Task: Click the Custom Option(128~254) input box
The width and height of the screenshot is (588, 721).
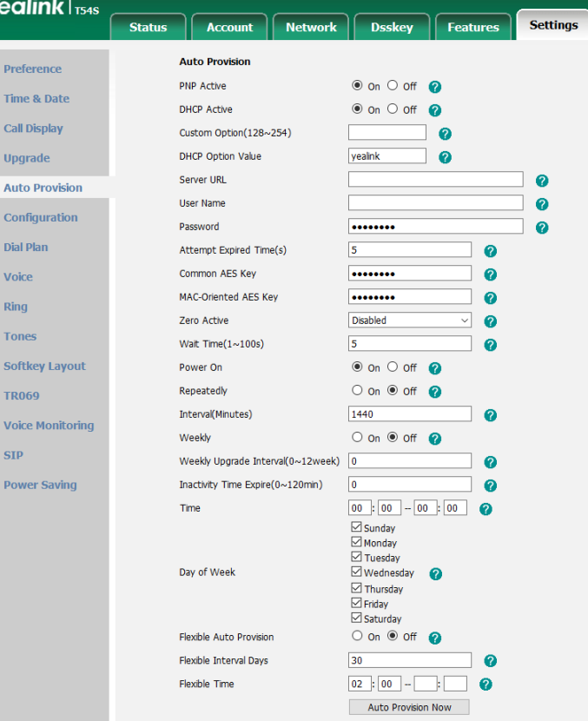Action: (x=387, y=132)
